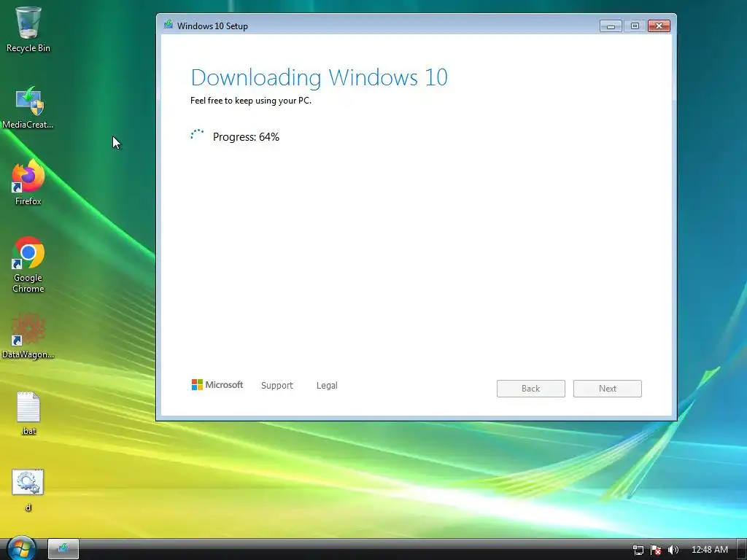Image resolution: width=747 pixels, height=560 pixels.
Task: Select the .bat file on desktop
Action: pos(28,413)
